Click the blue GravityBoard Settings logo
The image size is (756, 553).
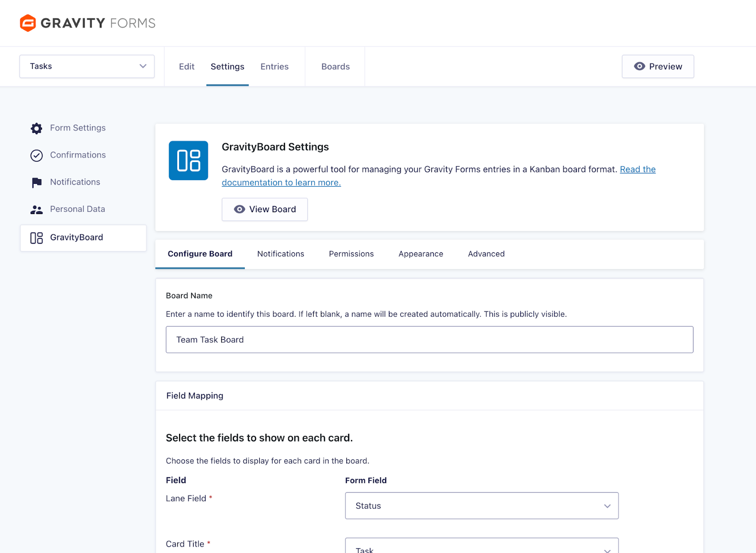point(189,160)
